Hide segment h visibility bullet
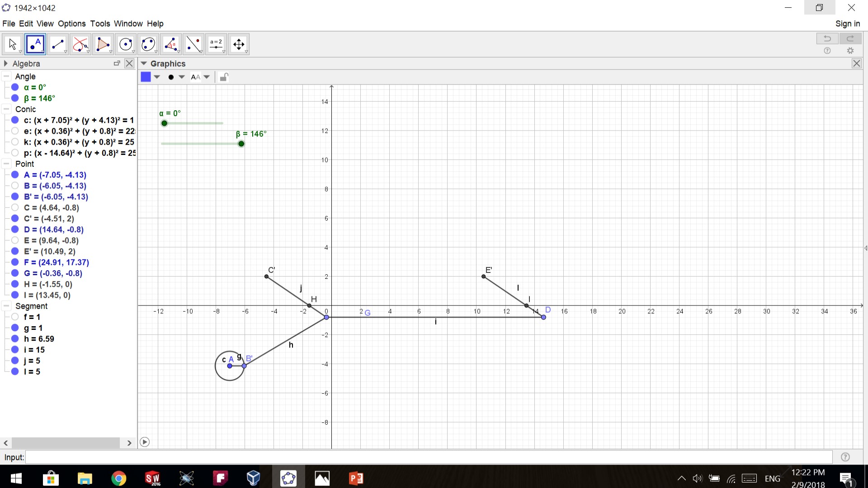Image resolution: width=868 pixels, height=488 pixels. 15,339
